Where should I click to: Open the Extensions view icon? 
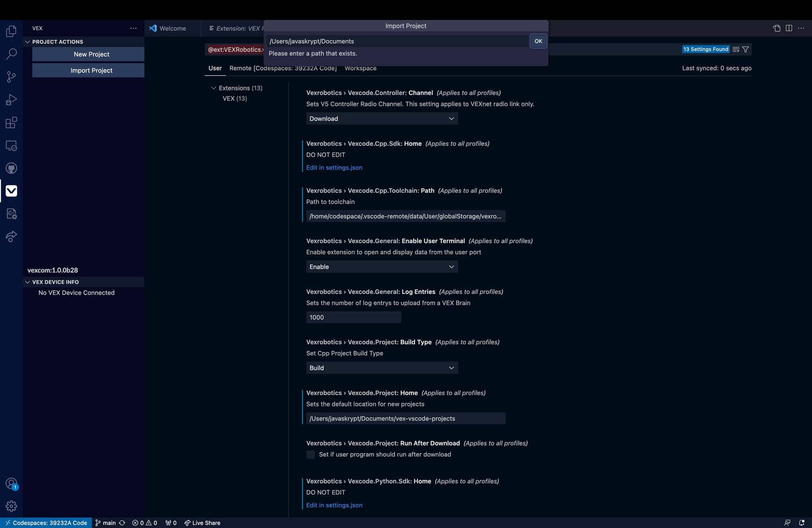11,123
